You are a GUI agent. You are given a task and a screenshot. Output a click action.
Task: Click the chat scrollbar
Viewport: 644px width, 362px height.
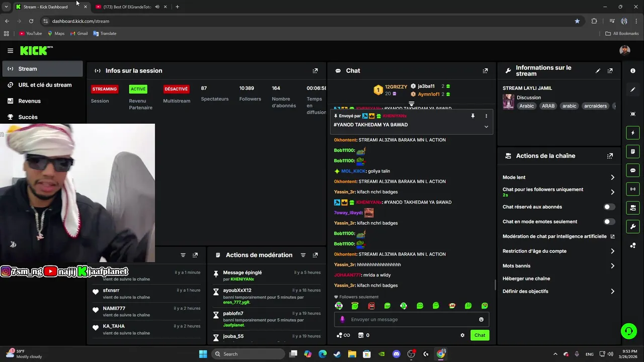pos(495,285)
